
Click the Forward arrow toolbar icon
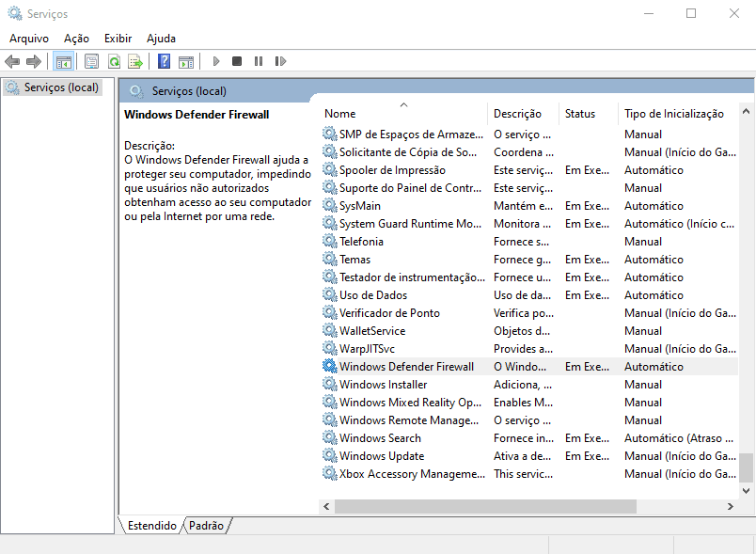click(33, 61)
